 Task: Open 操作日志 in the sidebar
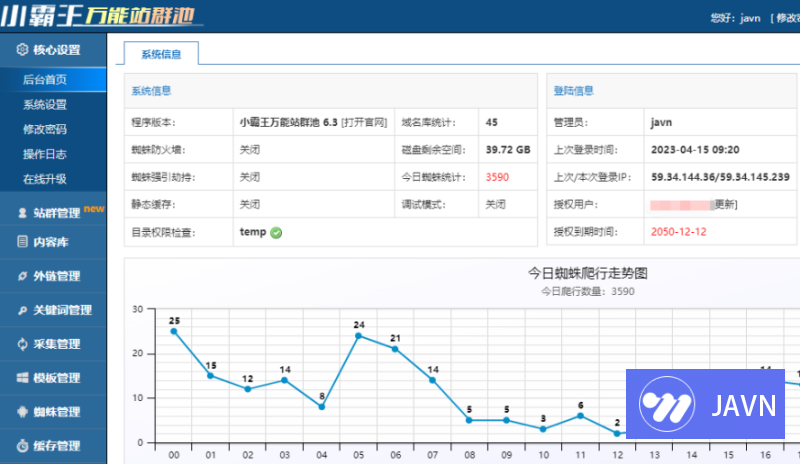(x=45, y=154)
